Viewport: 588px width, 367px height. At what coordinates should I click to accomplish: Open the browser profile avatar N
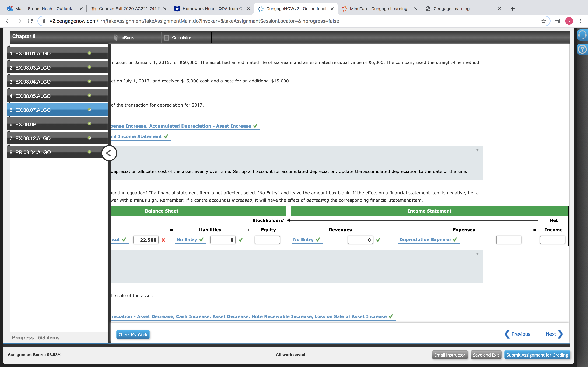[569, 21]
